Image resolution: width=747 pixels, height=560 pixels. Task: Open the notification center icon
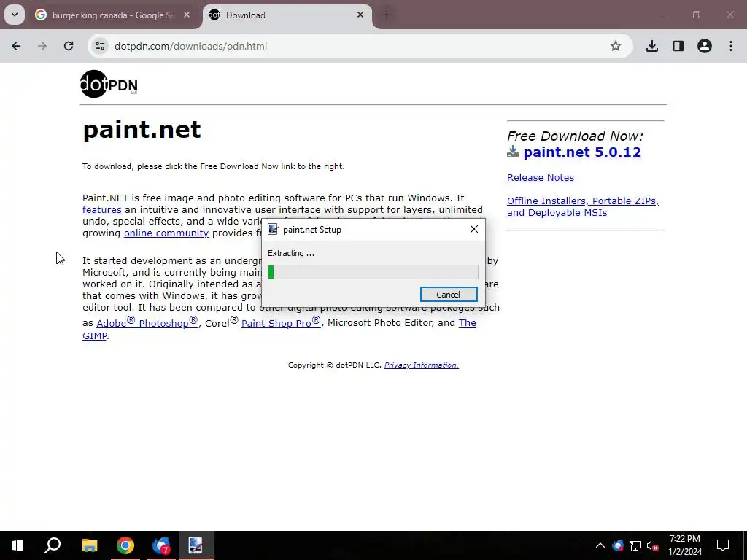click(723, 545)
